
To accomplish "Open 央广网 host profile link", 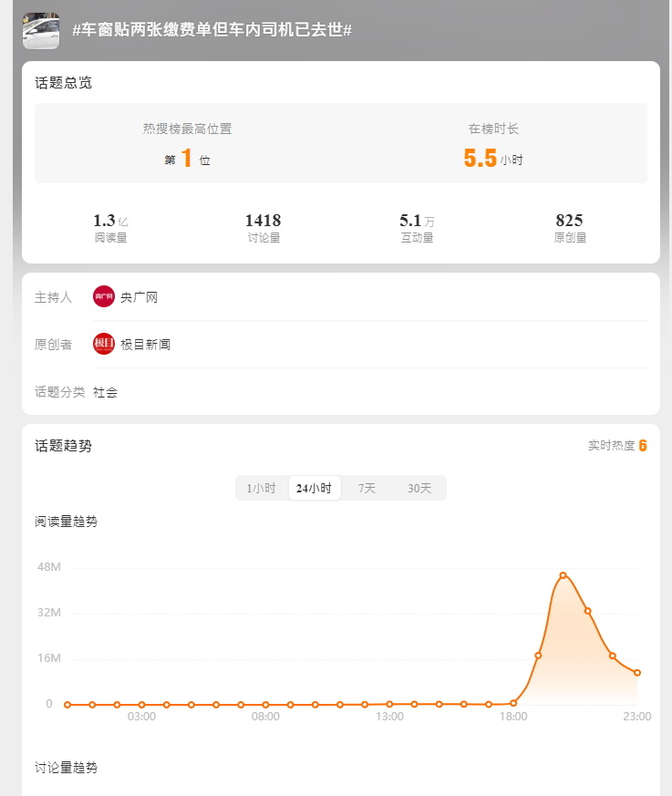I will click(x=140, y=297).
